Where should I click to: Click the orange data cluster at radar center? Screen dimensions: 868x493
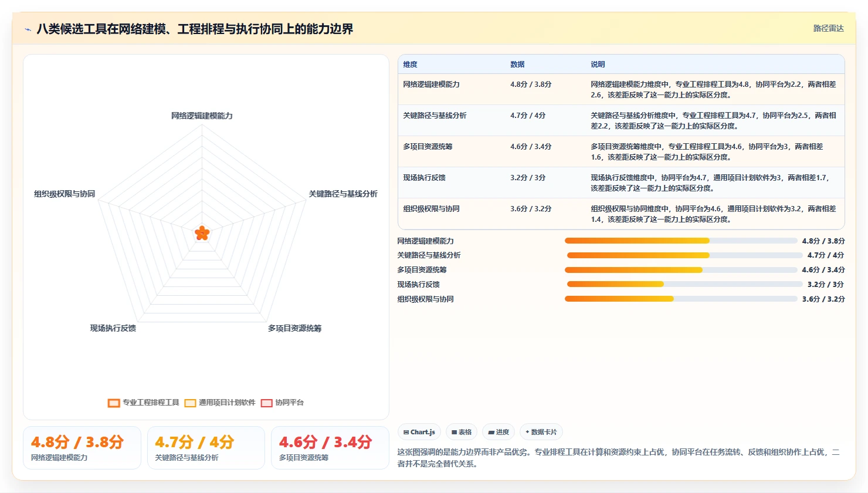tap(202, 233)
